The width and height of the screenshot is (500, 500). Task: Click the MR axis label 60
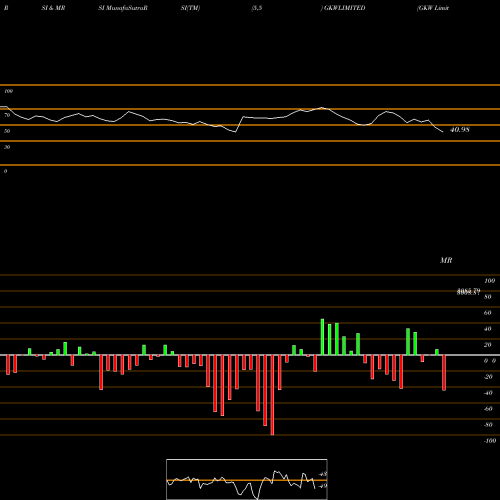point(487,313)
